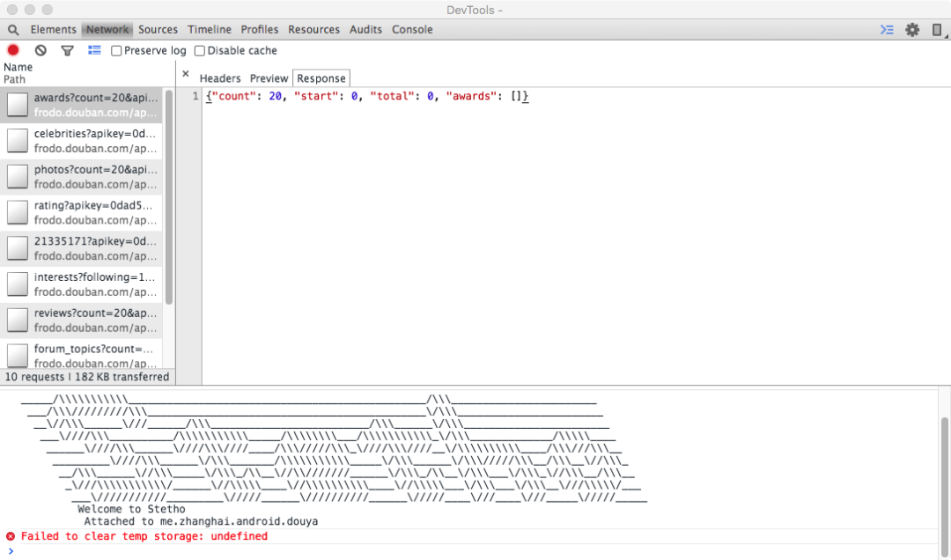
Task: Select the interests?following request row
Action: pyautogui.click(x=81, y=284)
